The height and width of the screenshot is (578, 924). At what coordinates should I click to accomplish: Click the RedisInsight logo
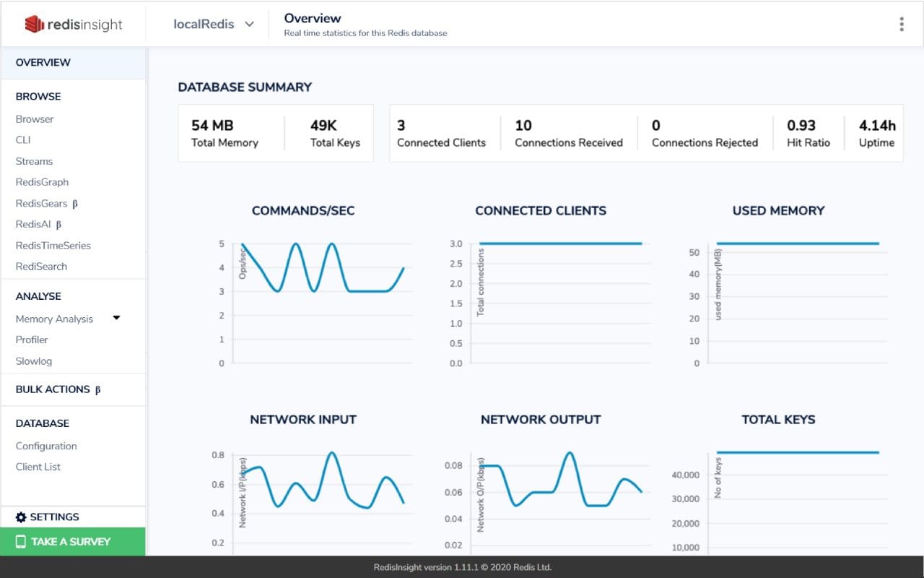[72, 24]
